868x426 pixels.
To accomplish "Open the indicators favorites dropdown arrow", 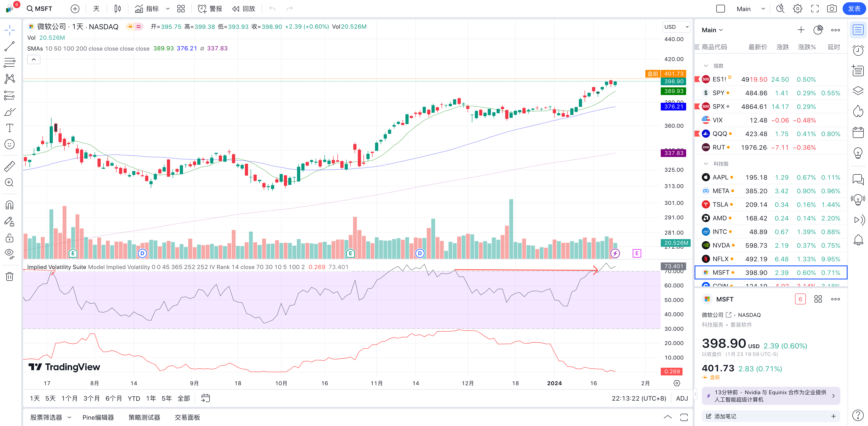I will (x=168, y=9).
